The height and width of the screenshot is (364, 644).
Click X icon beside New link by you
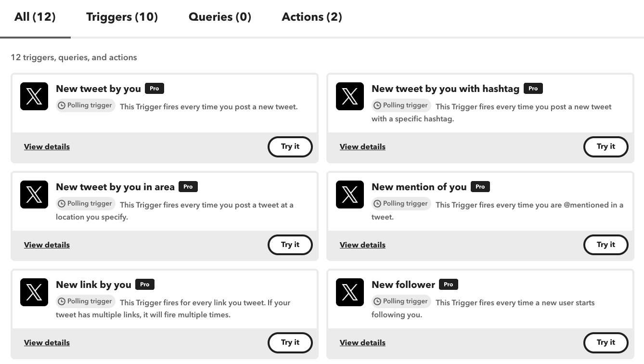[34, 292]
